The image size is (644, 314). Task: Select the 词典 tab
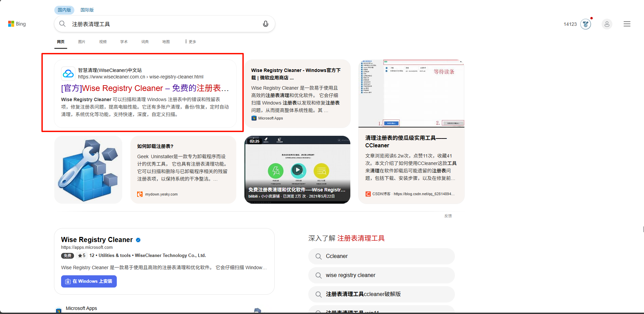145,42
